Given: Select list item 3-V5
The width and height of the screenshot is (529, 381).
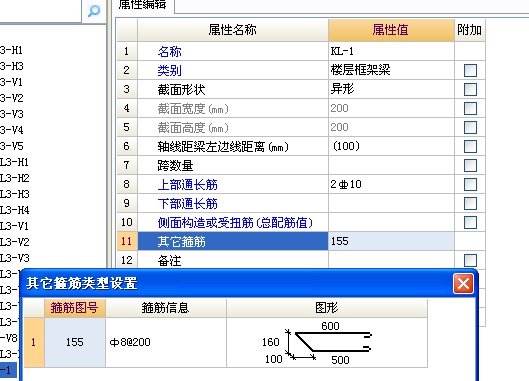Looking at the screenshot, I should tap(12, 146).
